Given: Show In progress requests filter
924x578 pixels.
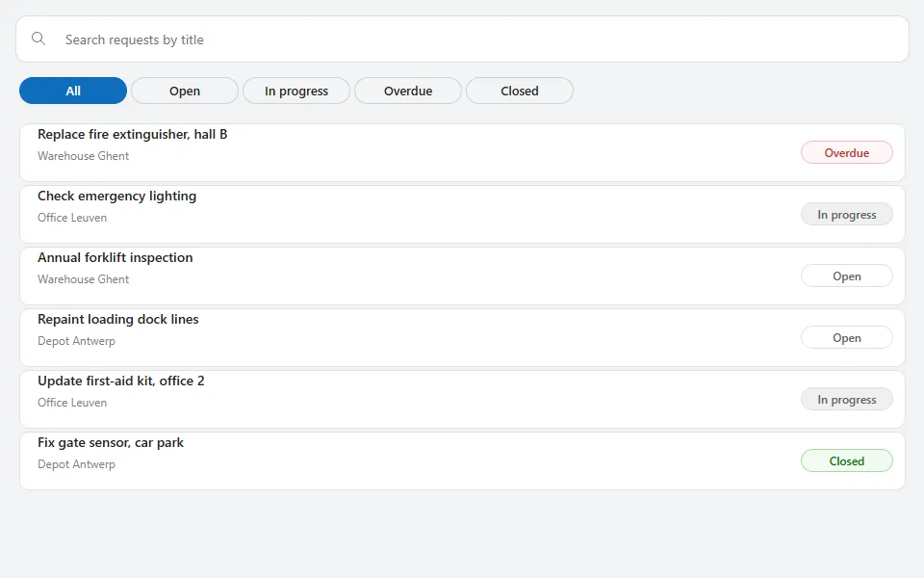Looking at the screenshot, I should (296, 91).
